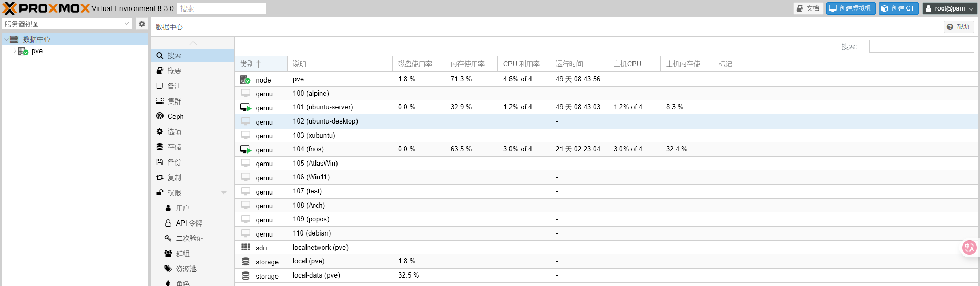
Task: Click the gear icon beside server view
Action: coord(141,24)
